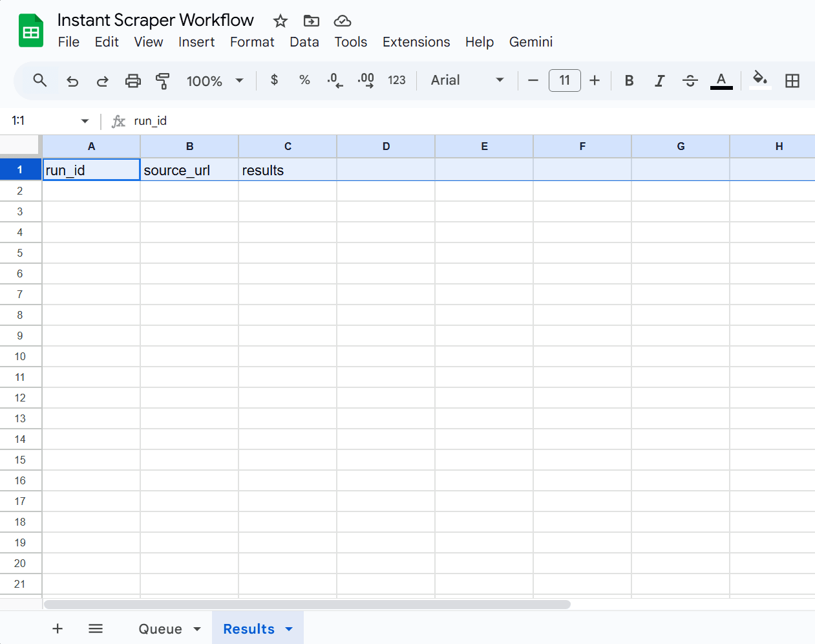
Task: Add a new sheet with plus
Action: tap(58, 628)
